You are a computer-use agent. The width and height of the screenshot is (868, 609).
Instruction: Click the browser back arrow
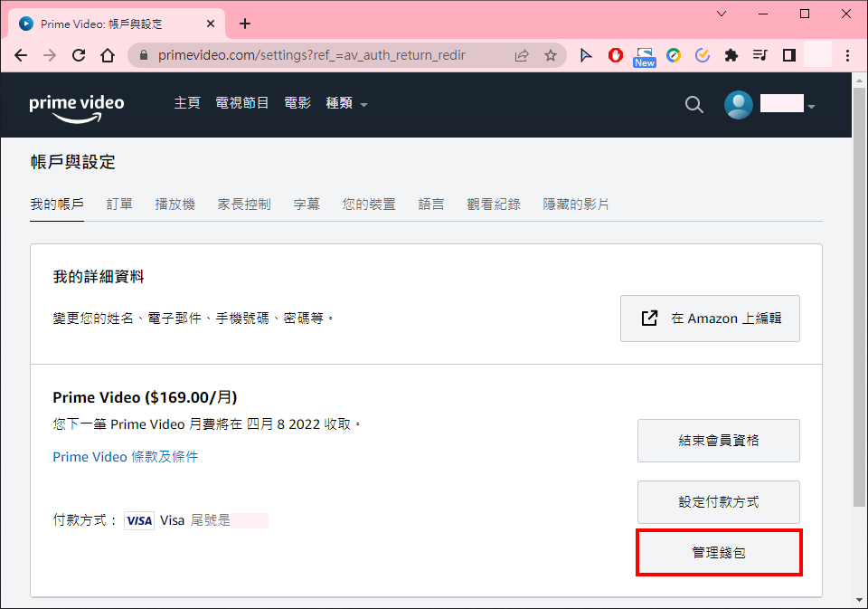coord(21,55)
